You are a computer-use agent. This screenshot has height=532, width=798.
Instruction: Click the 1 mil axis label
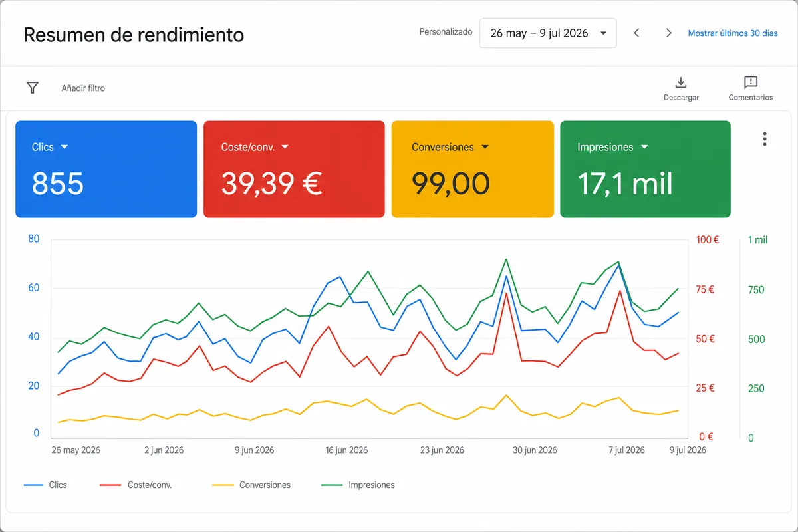click(x=757, y=240)
